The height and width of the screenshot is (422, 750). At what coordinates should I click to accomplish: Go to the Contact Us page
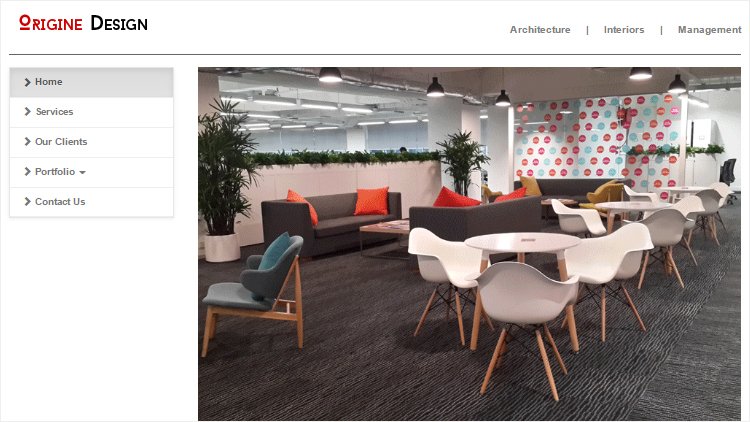[91, 202]
